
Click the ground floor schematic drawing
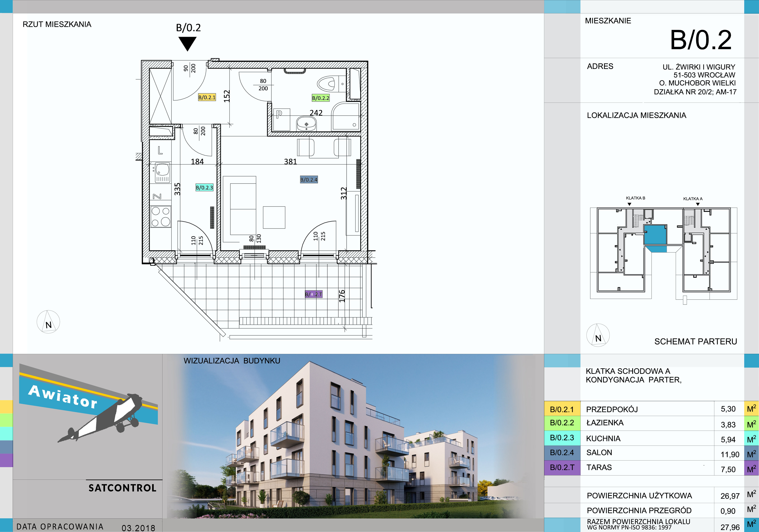coord(664,254)
